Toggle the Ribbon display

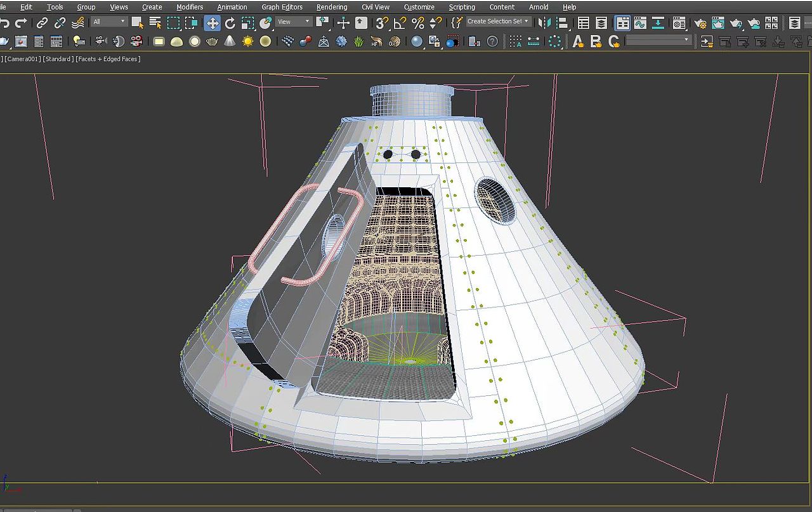(623, 23)
